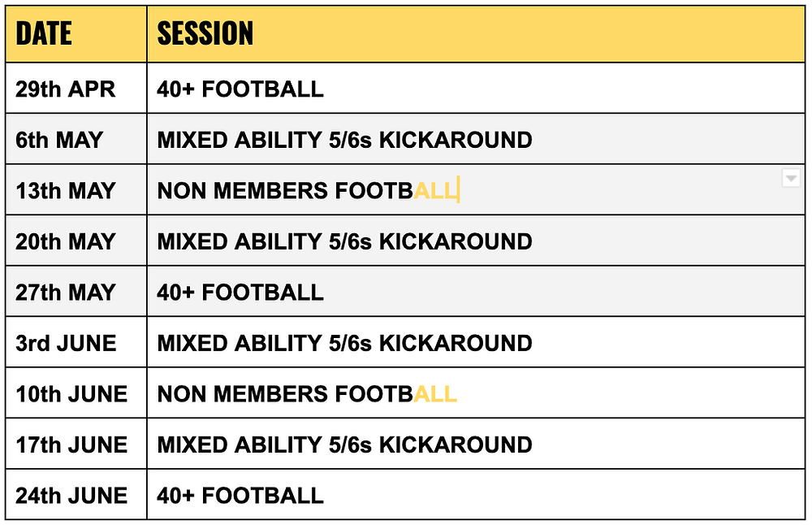Select the kickaround session cell for 17th JUNE

click(476, 444)
